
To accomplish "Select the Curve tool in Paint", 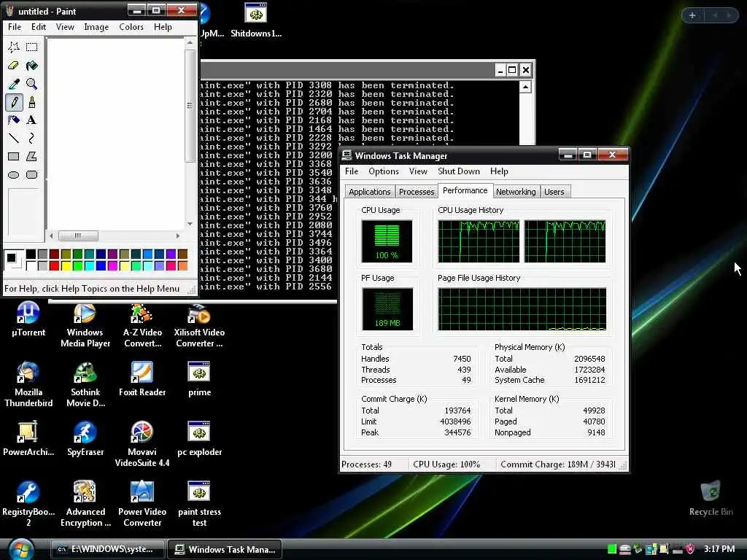I will point(32,138).
